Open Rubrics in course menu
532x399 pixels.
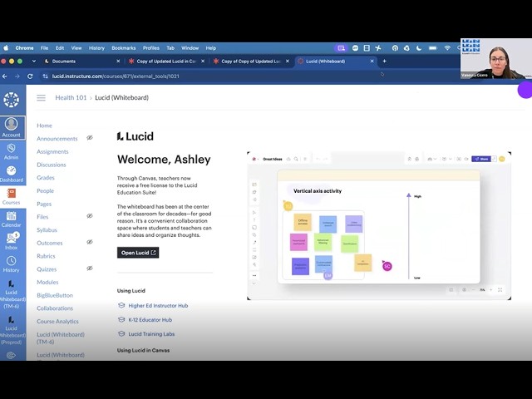coord(46,256)
